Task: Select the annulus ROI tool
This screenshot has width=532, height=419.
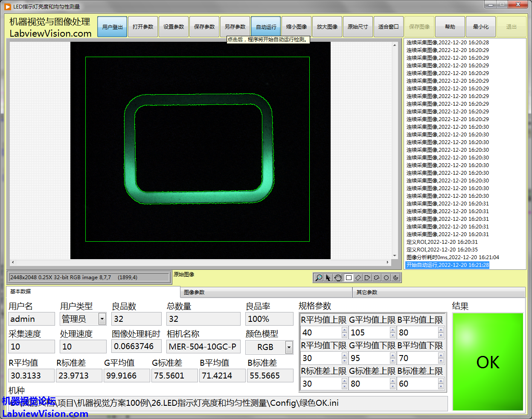Action: [396, 277]
